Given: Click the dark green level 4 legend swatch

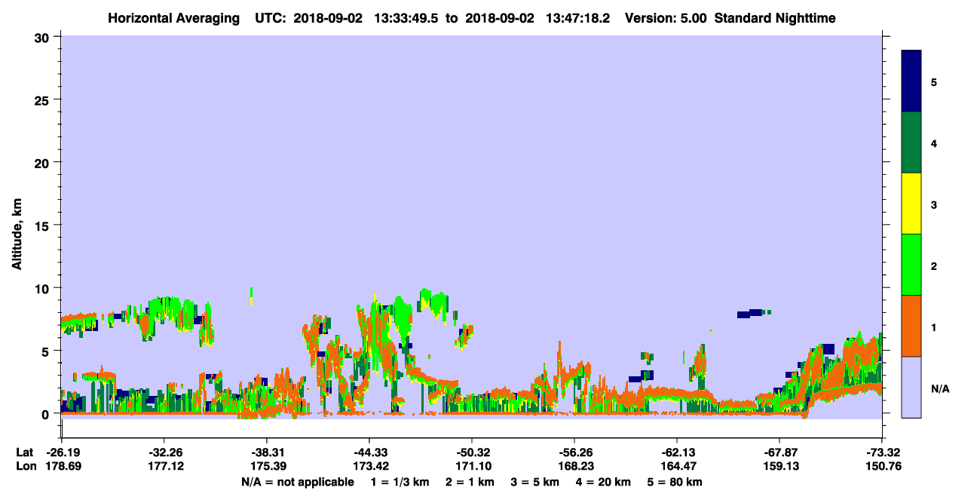Looking at the screenshot, I should [911, 143].
